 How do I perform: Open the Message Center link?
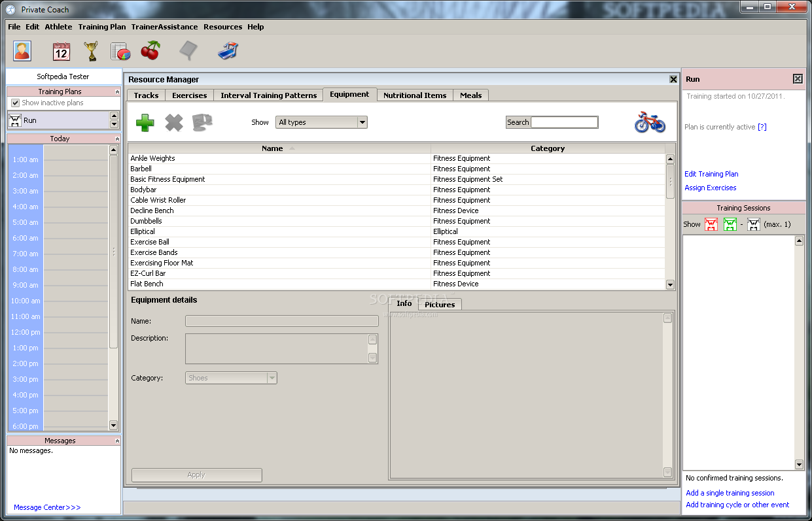coord(47,507)
